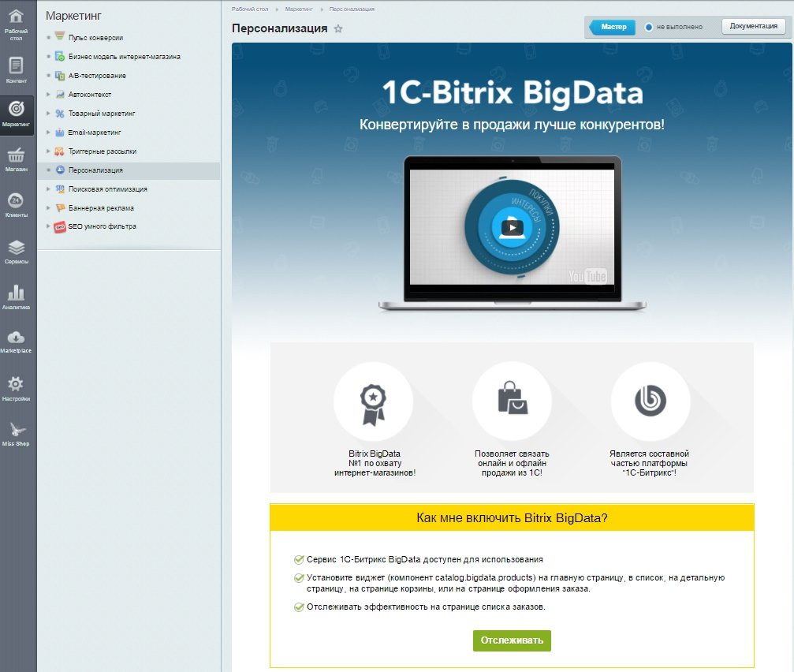Click the icon beside Триггерные рассылки
Image resolution: width=794 pixels, height=672 pixels.
60,151
